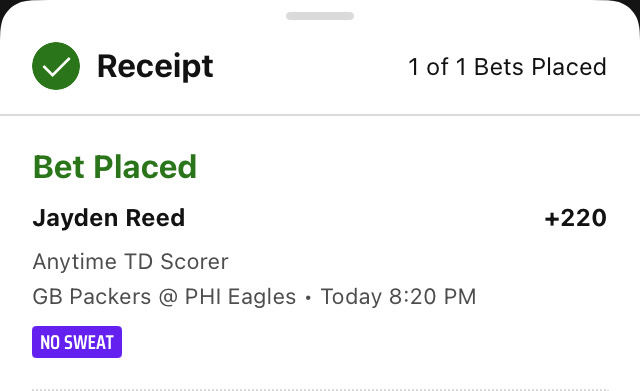Open the Jayden Reed player selection
This screenshot has height=391, width=640.
click(109, 218)
